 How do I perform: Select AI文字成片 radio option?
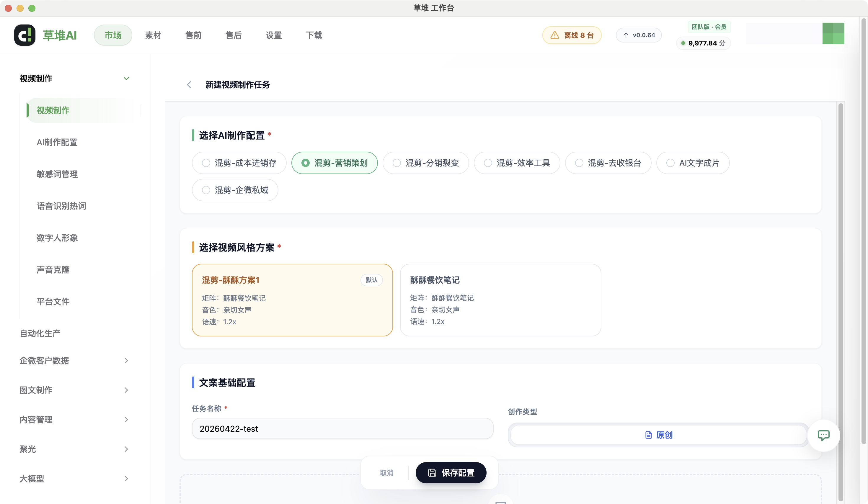point(693,163)
